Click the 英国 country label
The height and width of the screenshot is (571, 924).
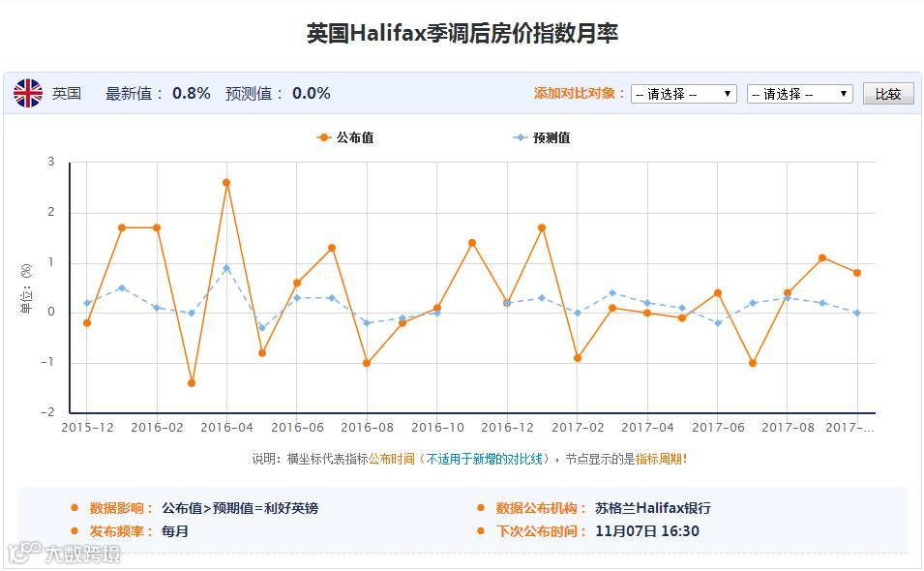[67, 93]
